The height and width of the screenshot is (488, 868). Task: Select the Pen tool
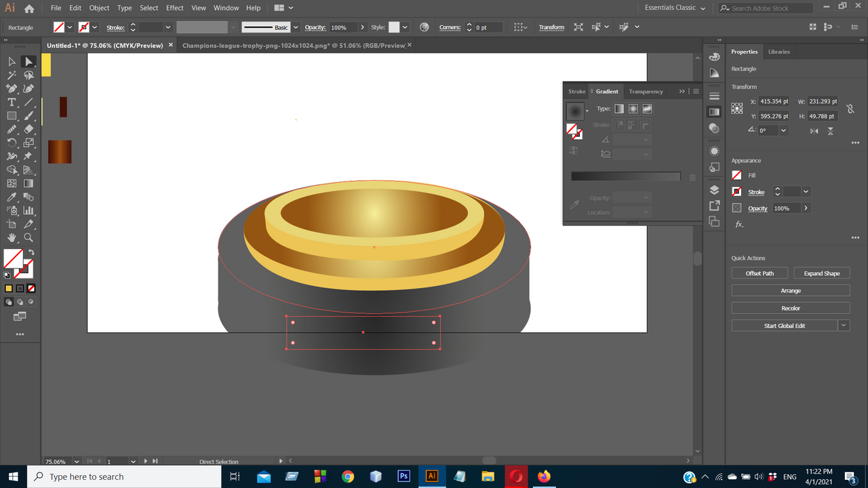(x=12, y=89)
